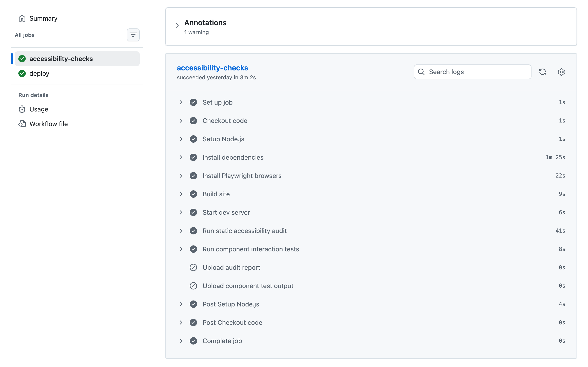Open the log settings gear icon
Screen dimensions: 588x367
click(x=561, y=72)
